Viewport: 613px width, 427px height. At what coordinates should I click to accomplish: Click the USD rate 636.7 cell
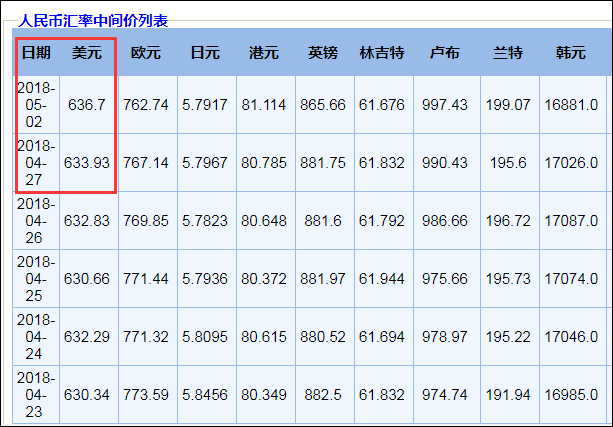(87, 104)
